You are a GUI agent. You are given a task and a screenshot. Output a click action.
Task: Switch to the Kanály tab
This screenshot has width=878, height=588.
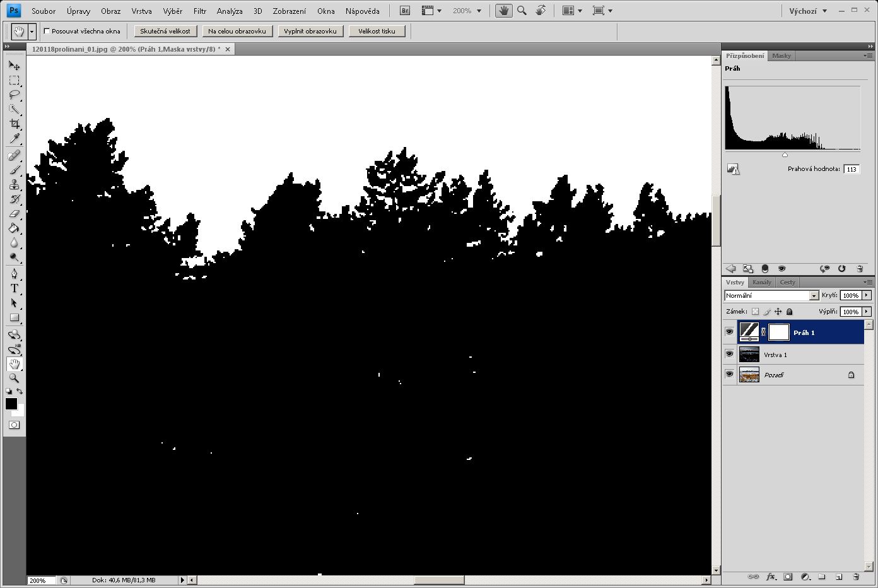(761, 282)
